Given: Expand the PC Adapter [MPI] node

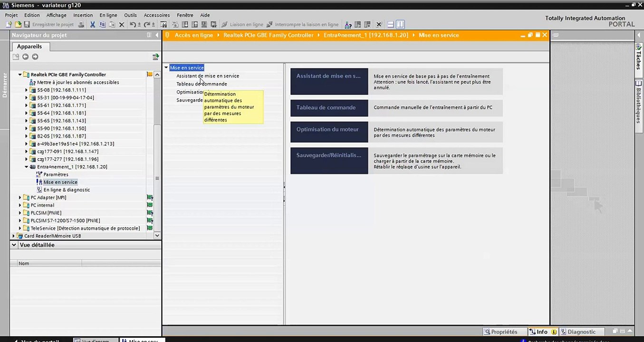Looking at the screenshot, I should (20, 198).
